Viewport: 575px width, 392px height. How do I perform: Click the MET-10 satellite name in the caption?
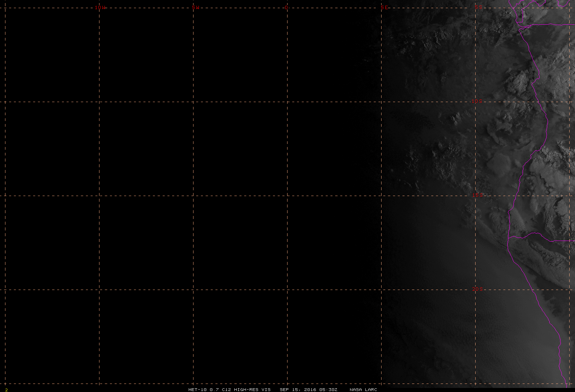[198, 390]
